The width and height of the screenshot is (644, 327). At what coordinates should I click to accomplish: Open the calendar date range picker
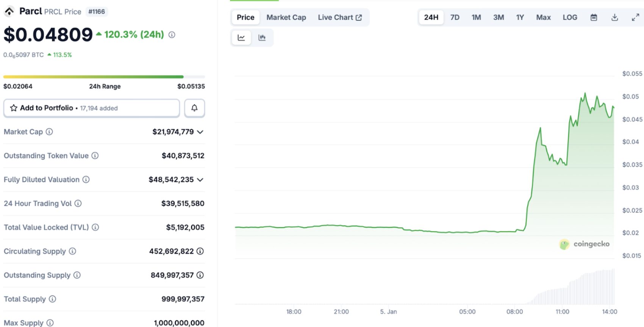(x=594, y=17)
